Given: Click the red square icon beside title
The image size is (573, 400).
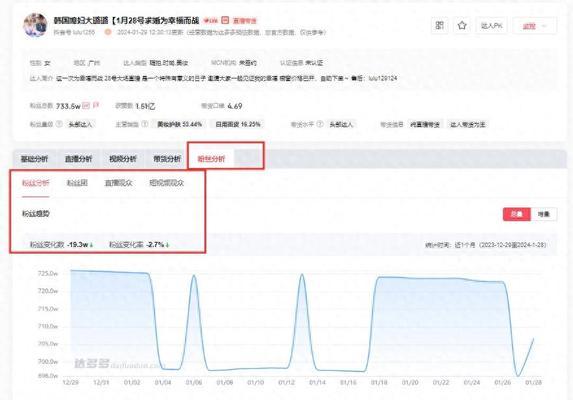Looking at the screenshot, I should [x=225, y=20].
